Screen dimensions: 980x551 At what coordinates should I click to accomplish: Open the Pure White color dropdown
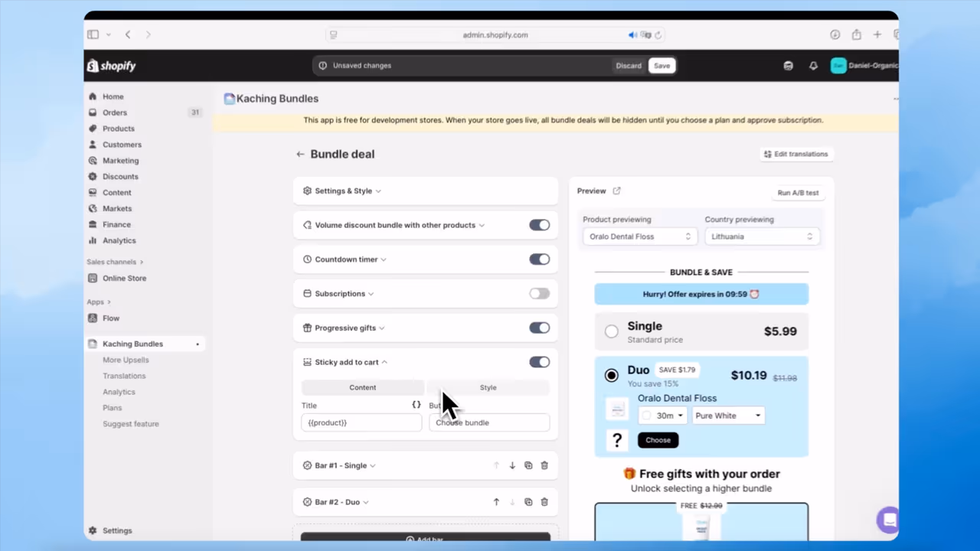click(x=728, y=416)
